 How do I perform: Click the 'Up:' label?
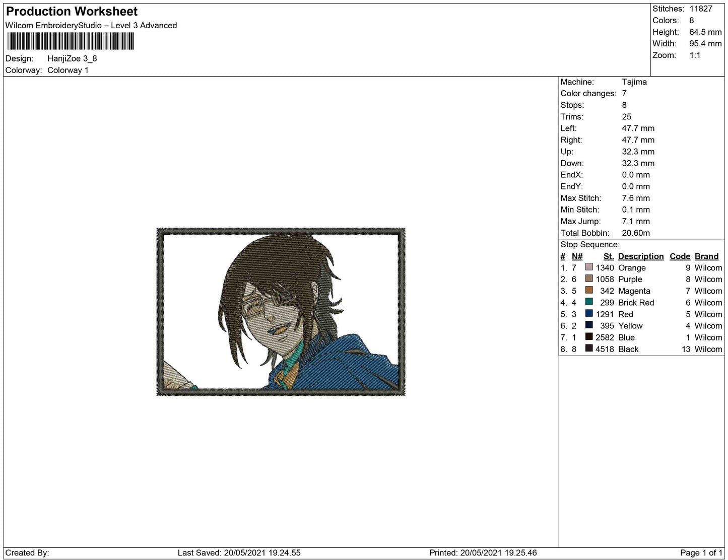(567, 151)
